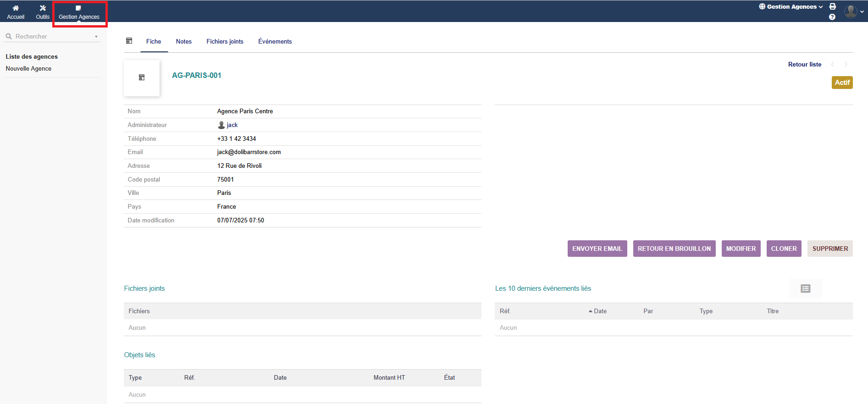Click the CLONER button

(x=784, y=249)
